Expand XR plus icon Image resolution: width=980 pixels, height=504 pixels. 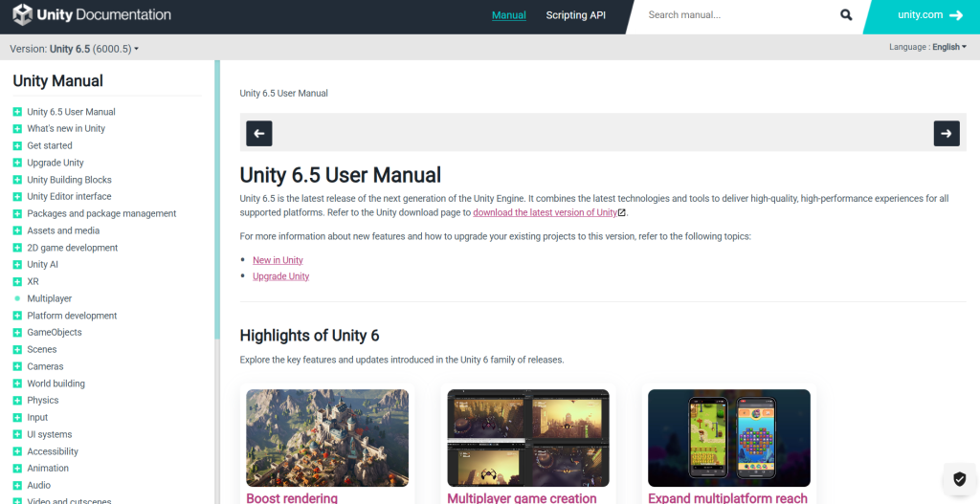(17, 282)
